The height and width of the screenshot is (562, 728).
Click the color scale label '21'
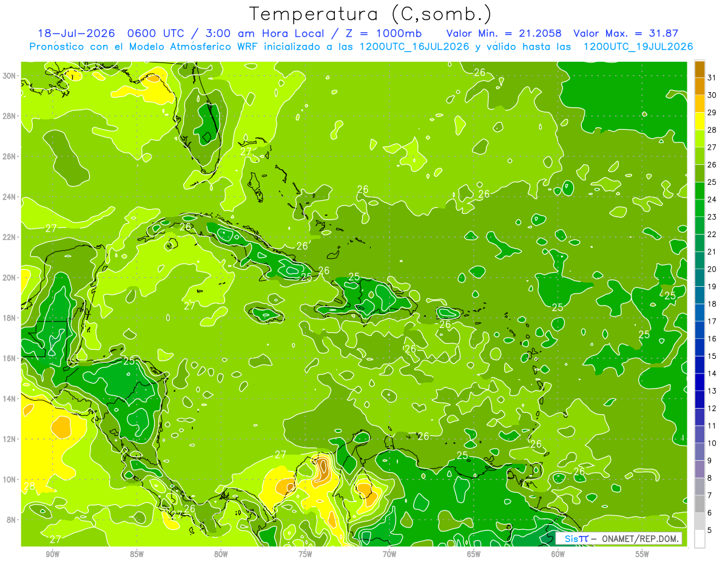coord(712,252)
